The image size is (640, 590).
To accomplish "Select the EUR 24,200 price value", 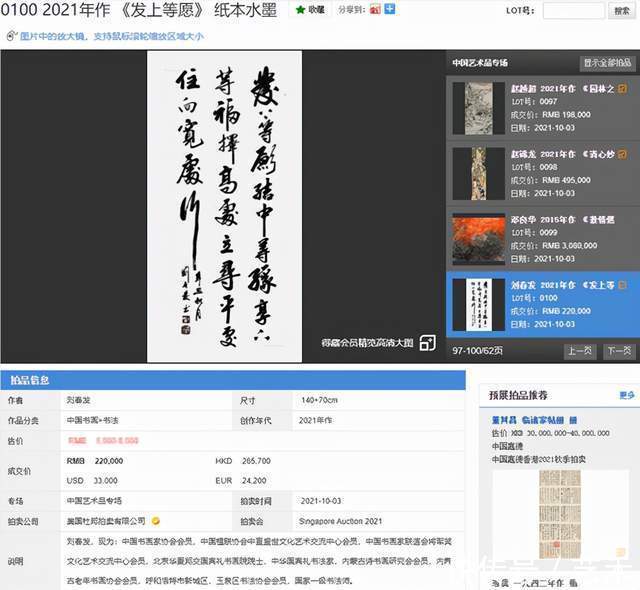I will pos(241,481).
